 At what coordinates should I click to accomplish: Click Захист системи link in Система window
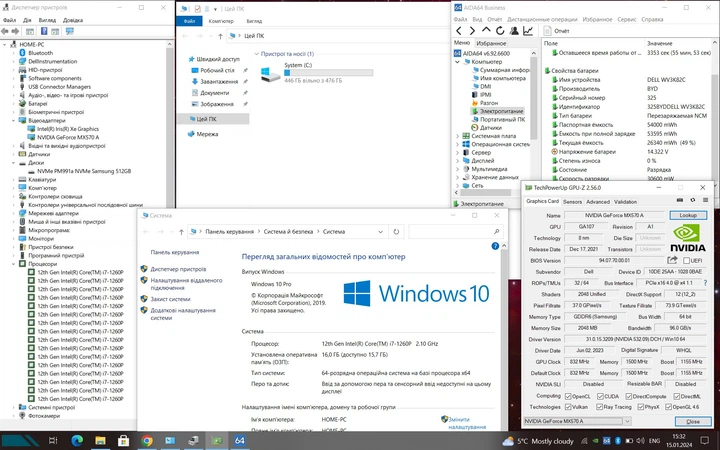[x=170, y=299]
